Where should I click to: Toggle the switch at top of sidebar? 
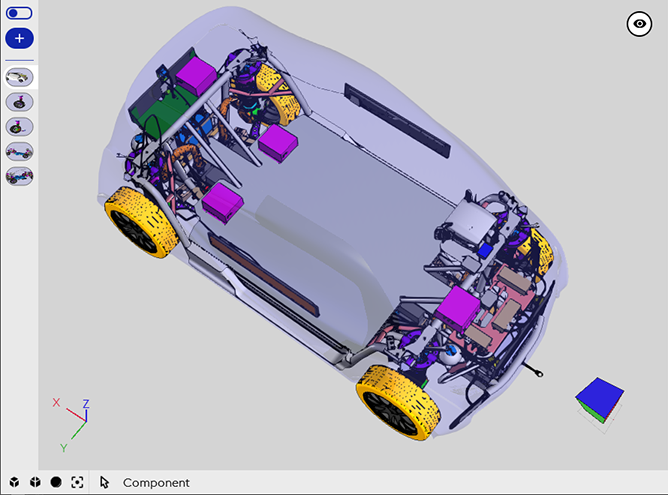[x=19, y=13]
